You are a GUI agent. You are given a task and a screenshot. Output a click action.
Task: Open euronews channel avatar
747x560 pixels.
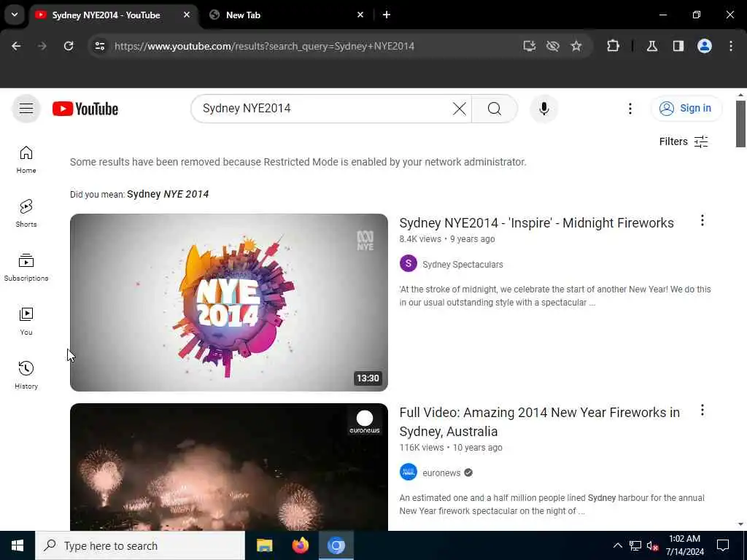coord(409,472)
